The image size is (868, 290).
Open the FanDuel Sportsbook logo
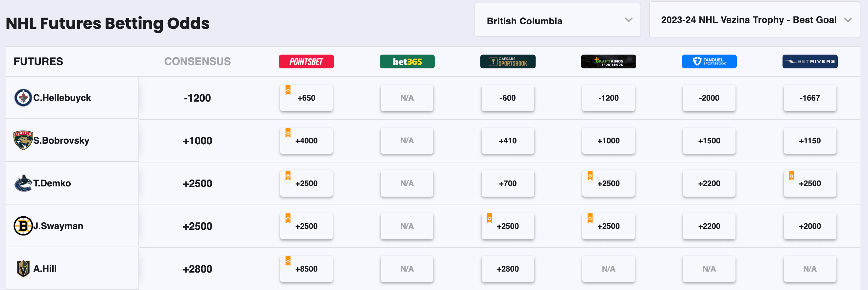pos(709,61)
